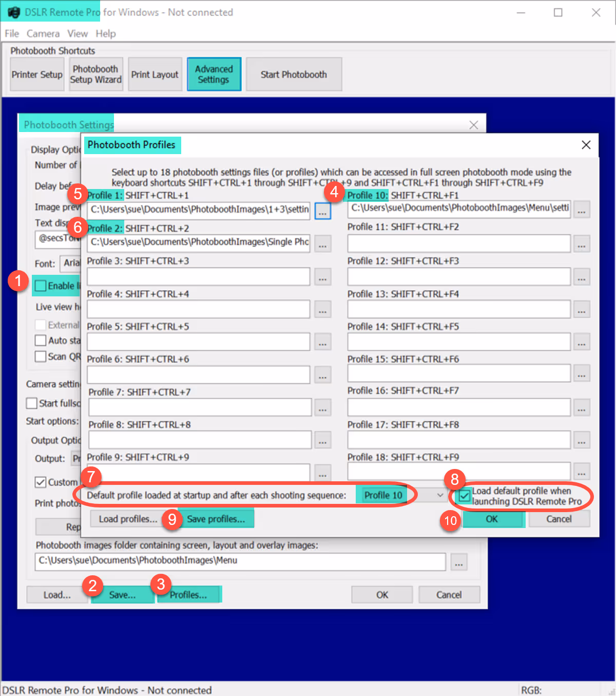
Task: Browse for Profile 1 settings file
Action: click(x=322, y=211)
